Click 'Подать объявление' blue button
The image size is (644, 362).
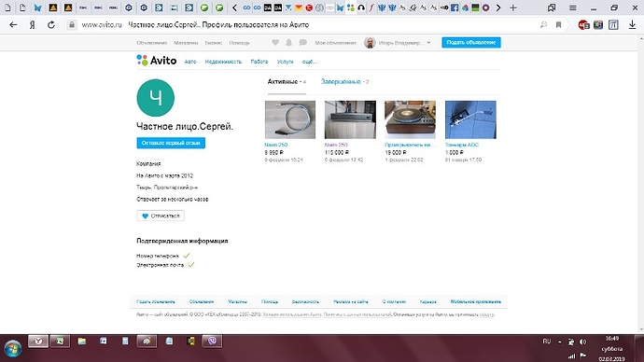click(x=471, y=42)
